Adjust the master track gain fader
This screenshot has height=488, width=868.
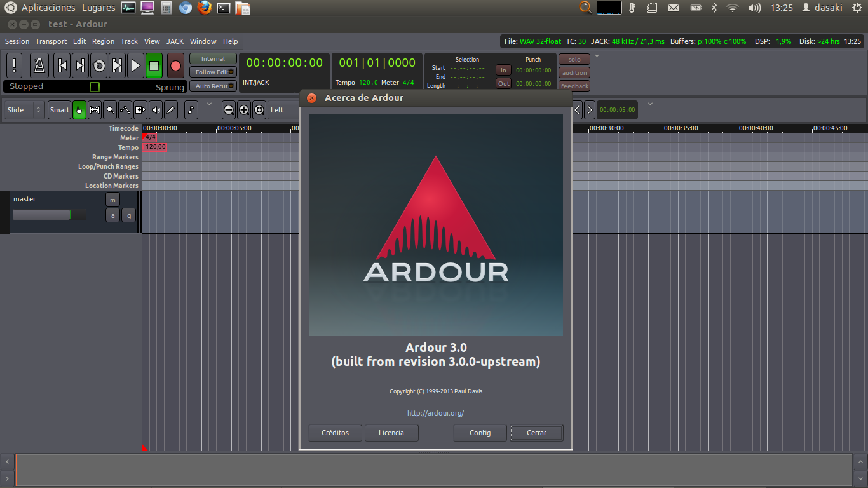[x=50, y=215]
